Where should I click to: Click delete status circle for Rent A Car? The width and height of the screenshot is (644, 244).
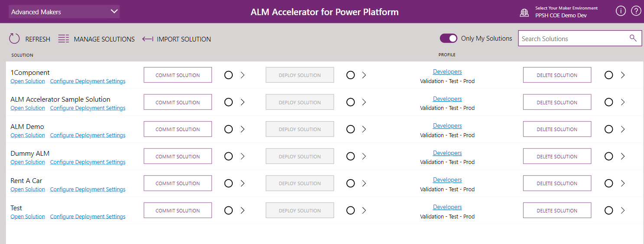pos(608,183)
